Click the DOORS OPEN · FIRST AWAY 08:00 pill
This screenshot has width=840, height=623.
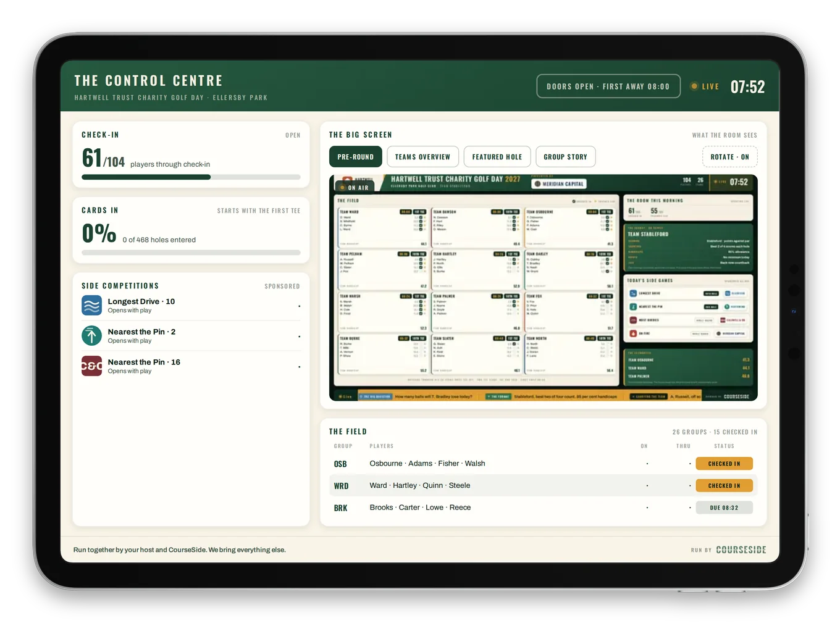coord(608,86)
